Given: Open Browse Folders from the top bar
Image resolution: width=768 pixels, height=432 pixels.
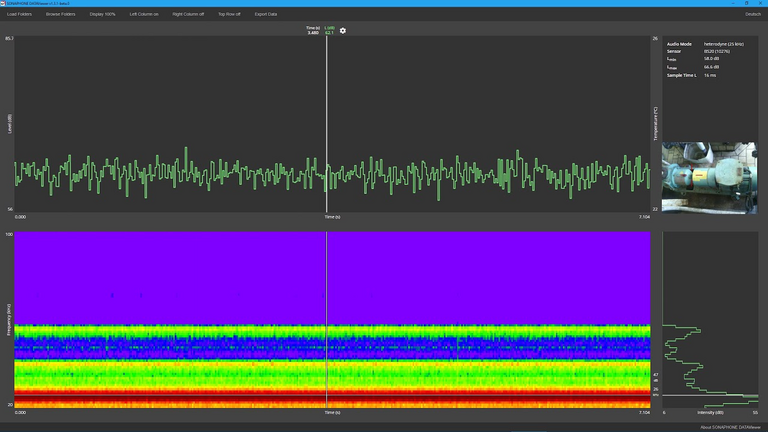Looking at the screenshot, I should coord(60,14).
